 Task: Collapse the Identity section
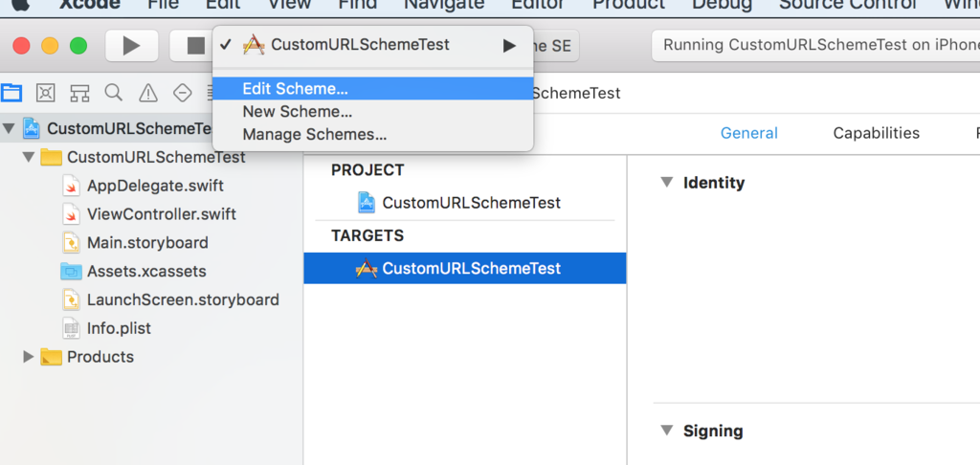coord(667,183)
